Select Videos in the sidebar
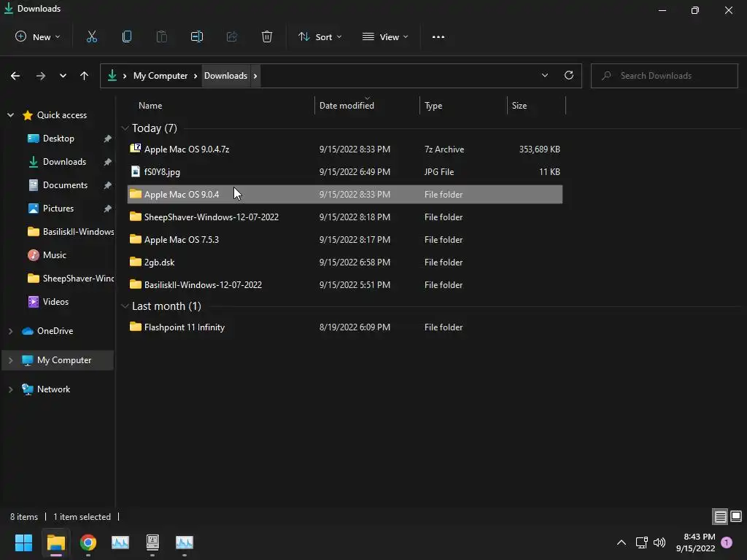The image size is (747, 560). point(55,302)
